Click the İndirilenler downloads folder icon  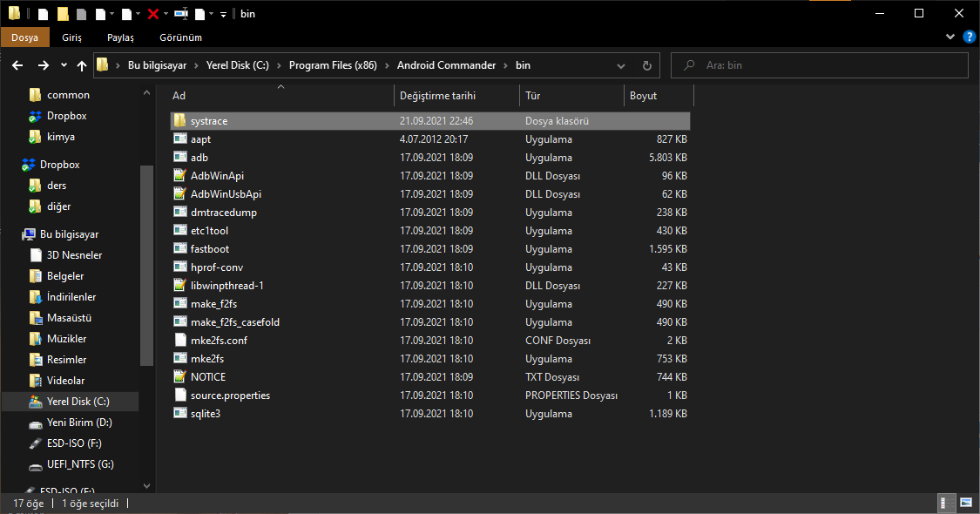pyautogui.click(x=36, y=297)
